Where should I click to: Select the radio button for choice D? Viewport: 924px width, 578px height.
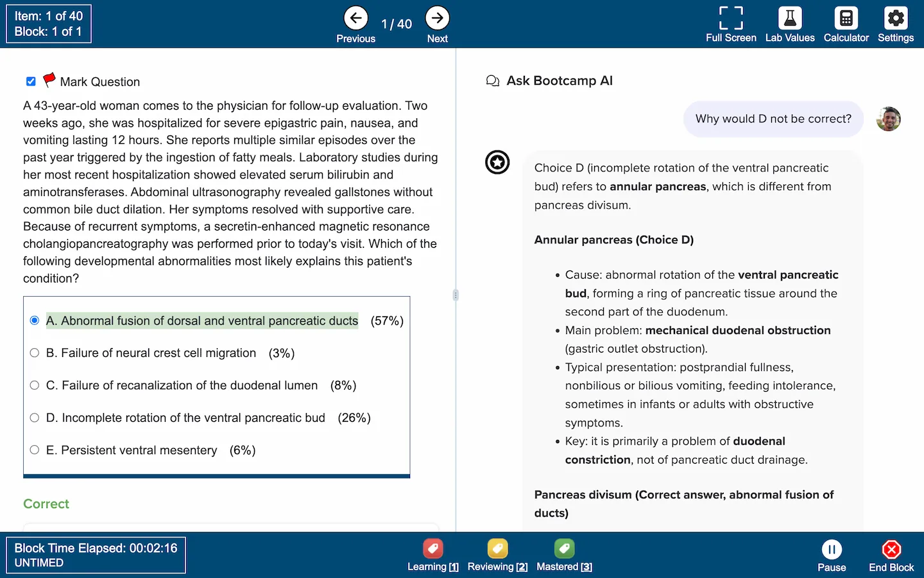[34, 417]
